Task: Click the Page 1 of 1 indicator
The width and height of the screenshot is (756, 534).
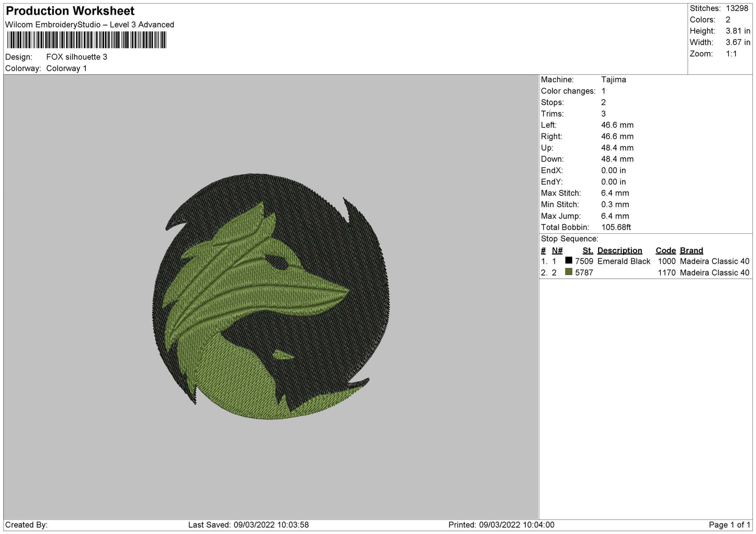Action: tap(729, 525)
